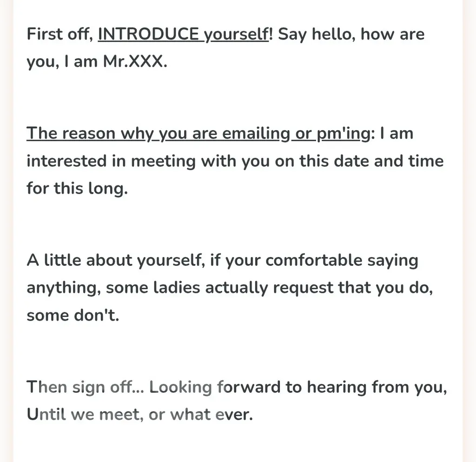Click the words 'from you,' in the last paragraph
This screenshot has width=476, height=462.
(x=409, y=387)
